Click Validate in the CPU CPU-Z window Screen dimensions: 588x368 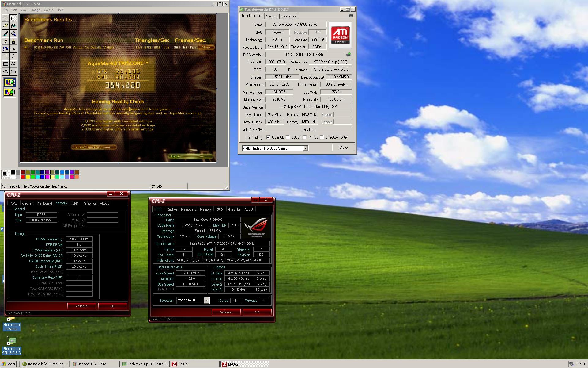226,312
